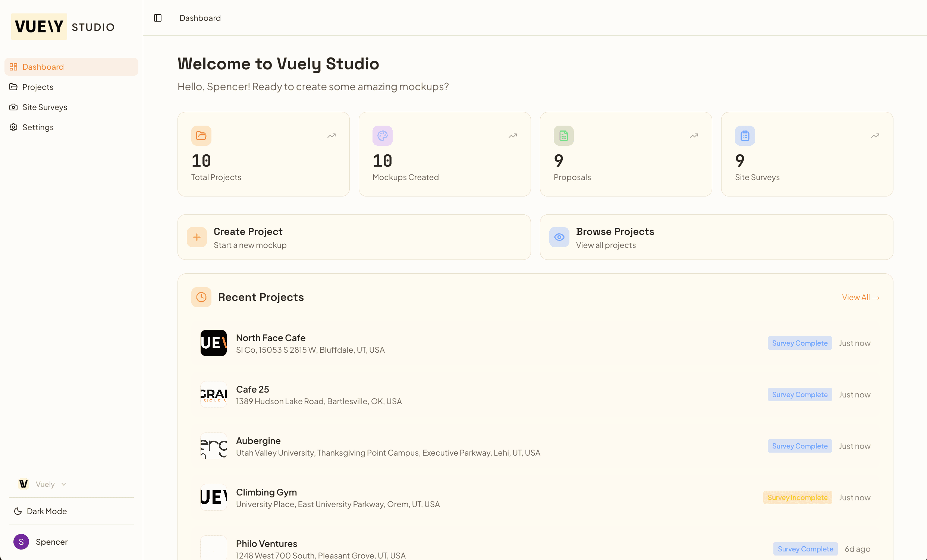Click the eye icon in Browse Projects
Viewport: 927px width, 560px height.
click(x=559, y=237)
